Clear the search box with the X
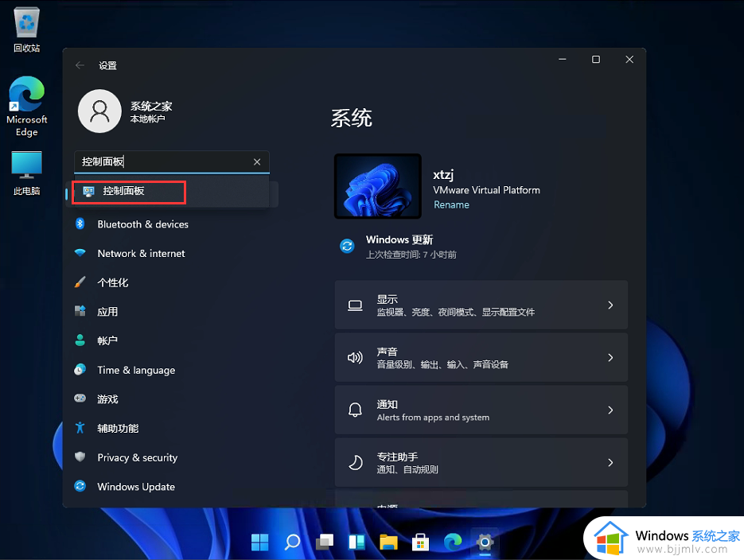The width and height of the screenshot is (744, 560). point(257,162)
